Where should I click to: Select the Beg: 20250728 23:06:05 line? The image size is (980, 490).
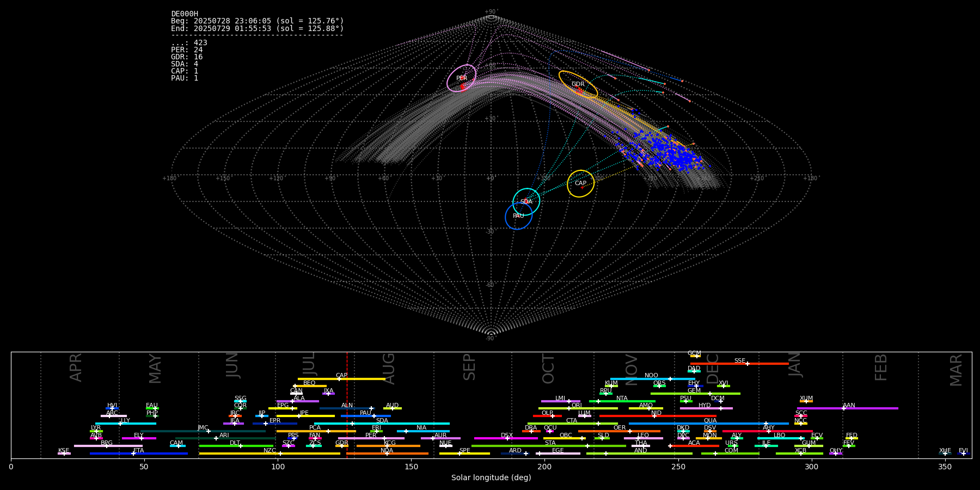pyautogui.click(x=258, y=21)
